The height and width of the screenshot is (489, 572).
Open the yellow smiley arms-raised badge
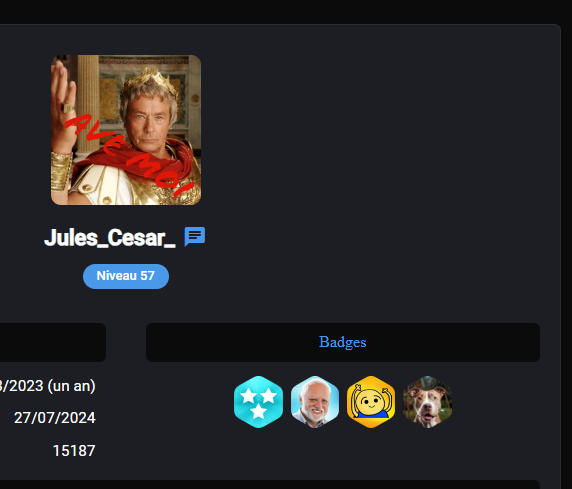pos(371,402)
